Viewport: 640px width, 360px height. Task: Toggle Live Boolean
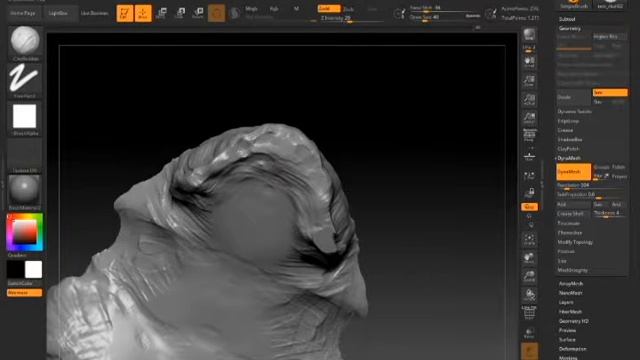point(94,13)
